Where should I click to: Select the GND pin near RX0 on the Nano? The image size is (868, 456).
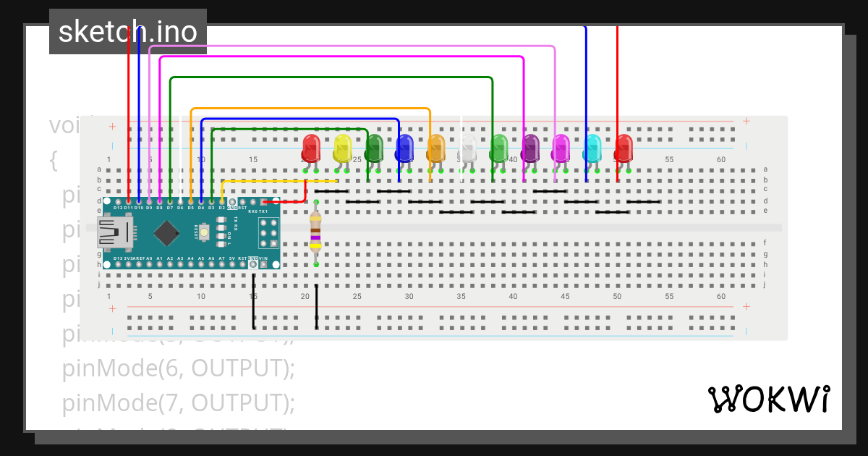click(232, 202)
